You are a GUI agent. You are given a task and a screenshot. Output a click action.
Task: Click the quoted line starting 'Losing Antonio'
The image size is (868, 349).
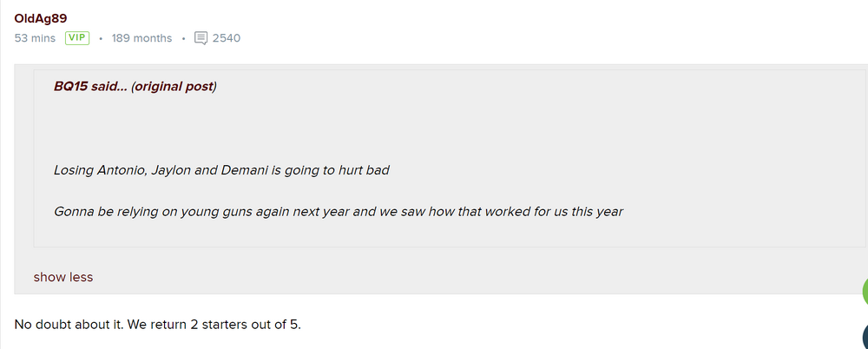(221, 169)
